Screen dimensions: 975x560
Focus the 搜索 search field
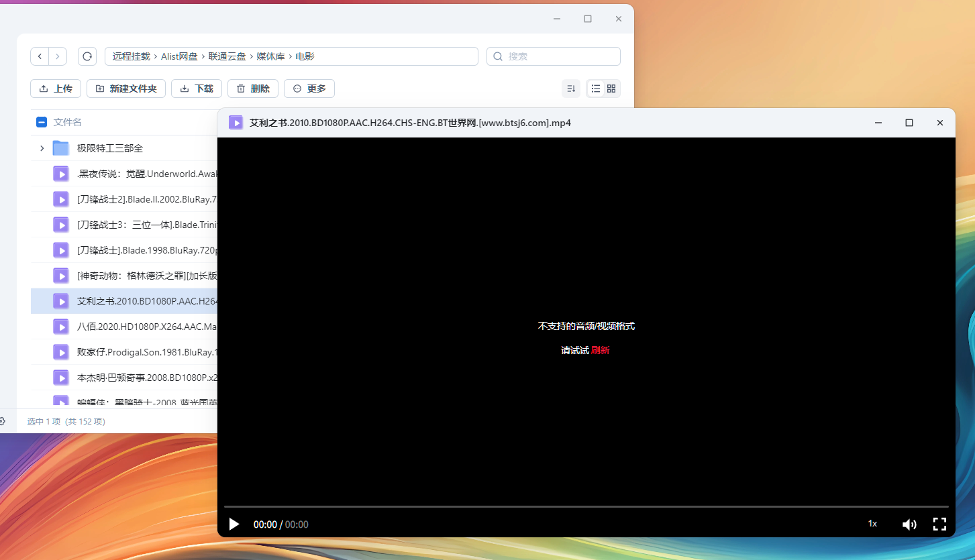click(x=554, y=56)
